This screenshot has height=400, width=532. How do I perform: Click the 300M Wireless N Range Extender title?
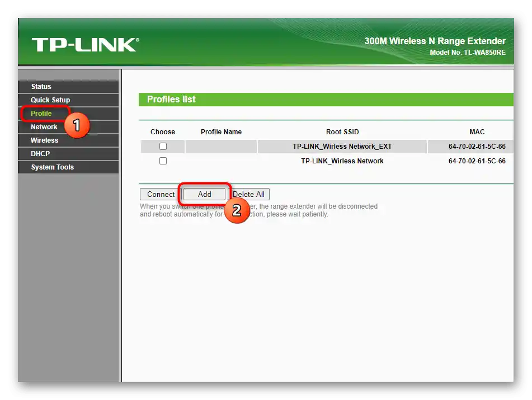[435, 41]
